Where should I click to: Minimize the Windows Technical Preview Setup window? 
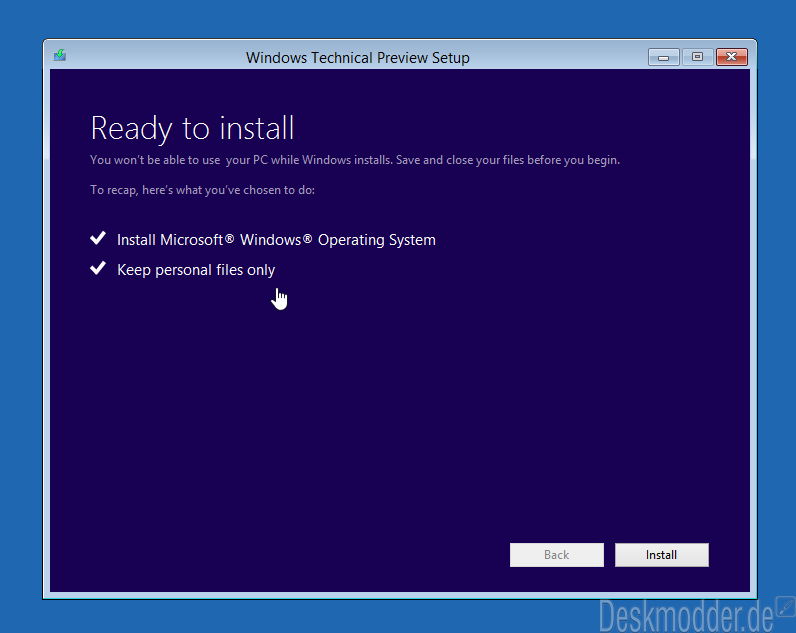(x=664, y=57)
